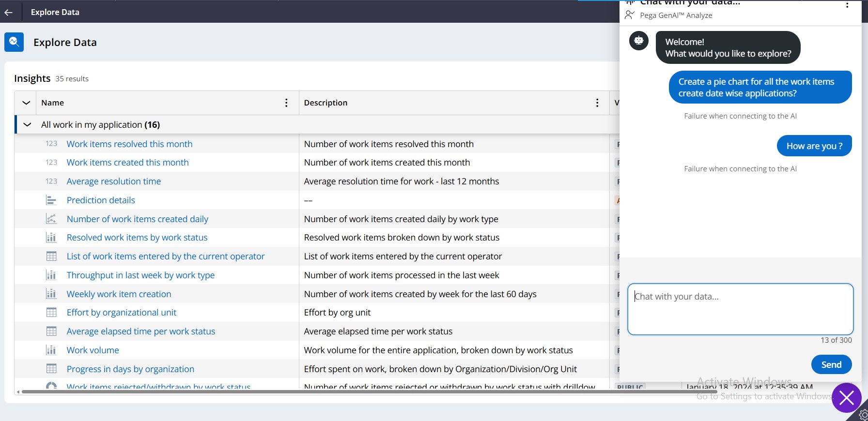
Task: Click the Prediction details bar chart icon
Action: coord(51,200)
